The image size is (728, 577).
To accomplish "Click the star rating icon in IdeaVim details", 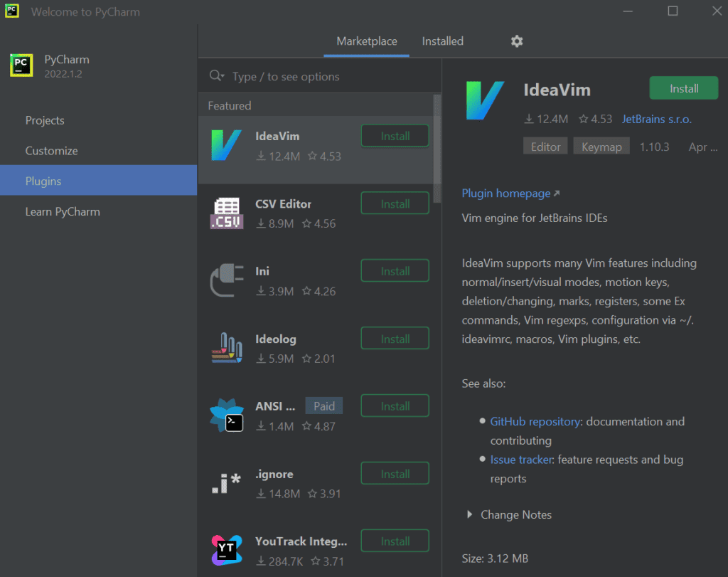I will point(583,120).
